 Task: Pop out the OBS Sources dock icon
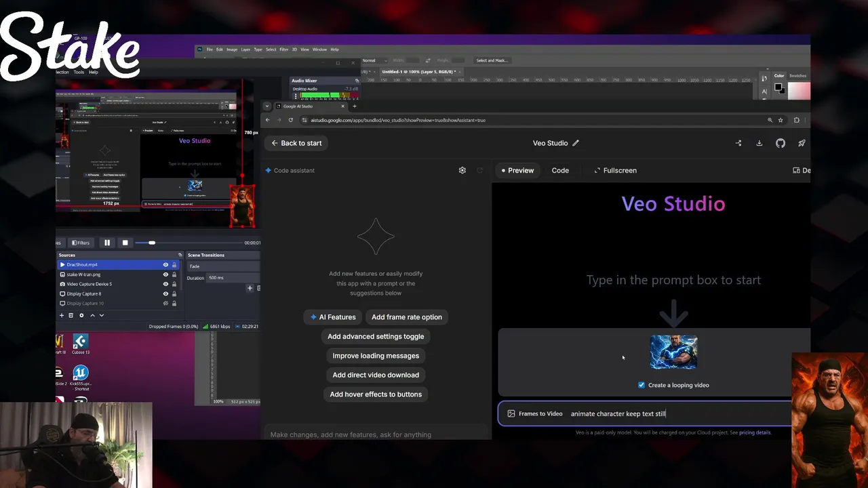click(180, 255)
